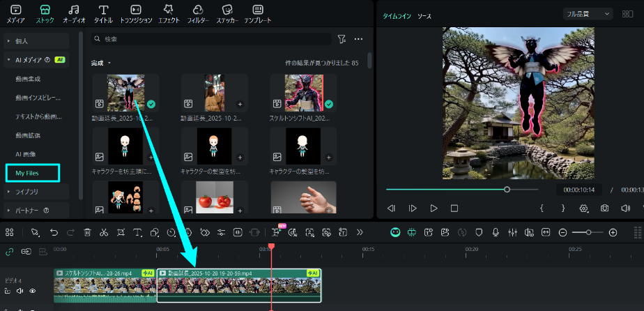Viewport: 644px width, 311px height.
Task: Open the メディア (Media) tab
Action: pos(15,14)
